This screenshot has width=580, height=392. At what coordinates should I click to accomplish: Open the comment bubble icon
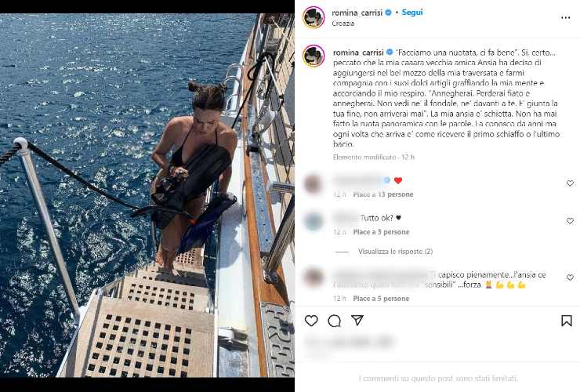pyautogui.click(x=335, y=321)
